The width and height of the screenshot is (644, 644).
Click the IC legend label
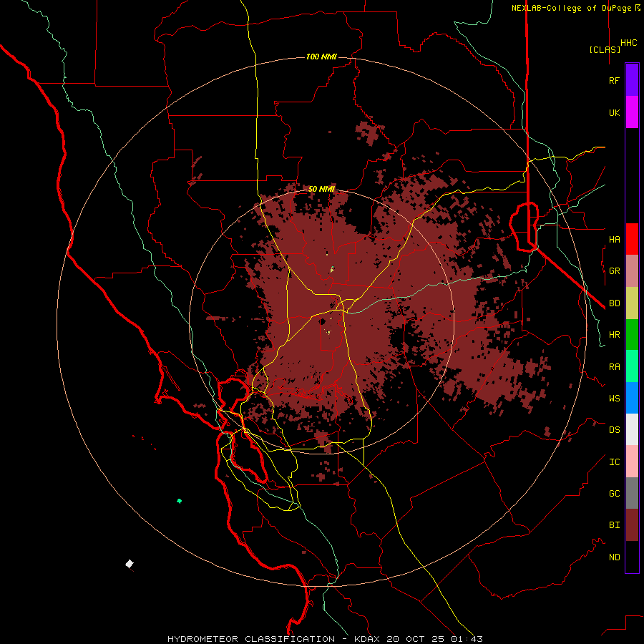coord(614,462)
